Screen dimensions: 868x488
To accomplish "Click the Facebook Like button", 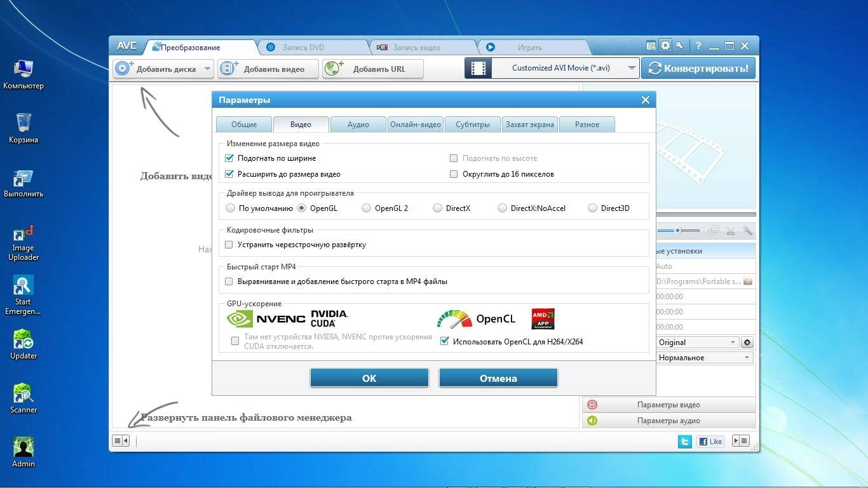I will click(711, 442).
